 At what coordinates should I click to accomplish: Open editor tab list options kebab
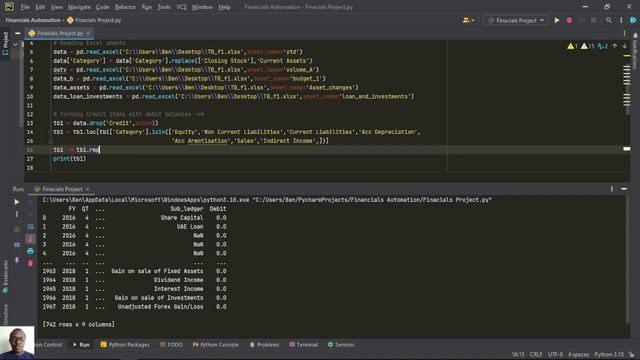click(x=624, y=33)
